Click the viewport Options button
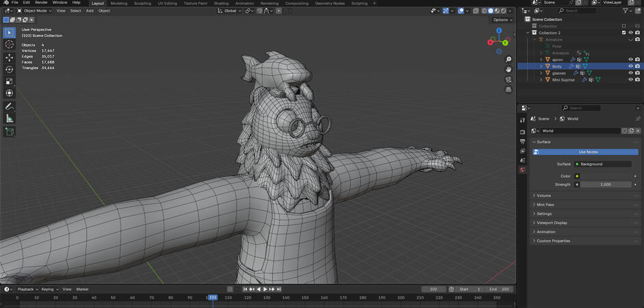This screenshot has width=644, height=308. click(502, 20)
